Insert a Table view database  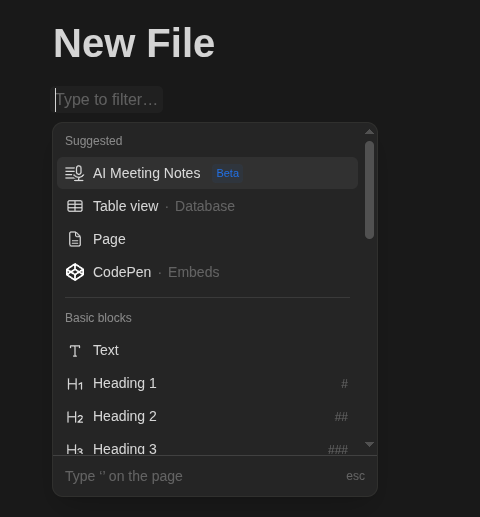207,206
